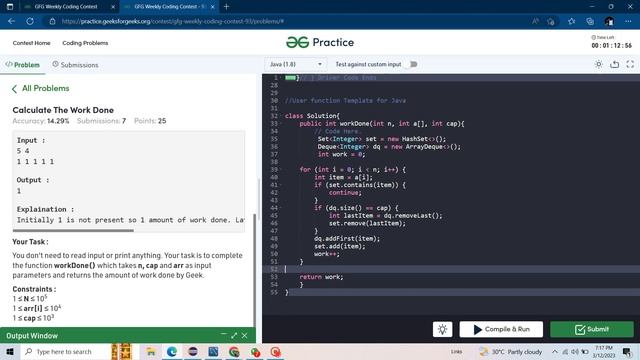Expand the Output Window panel
The width and height of the screenshot is (640, 360).
coord(234,336)
